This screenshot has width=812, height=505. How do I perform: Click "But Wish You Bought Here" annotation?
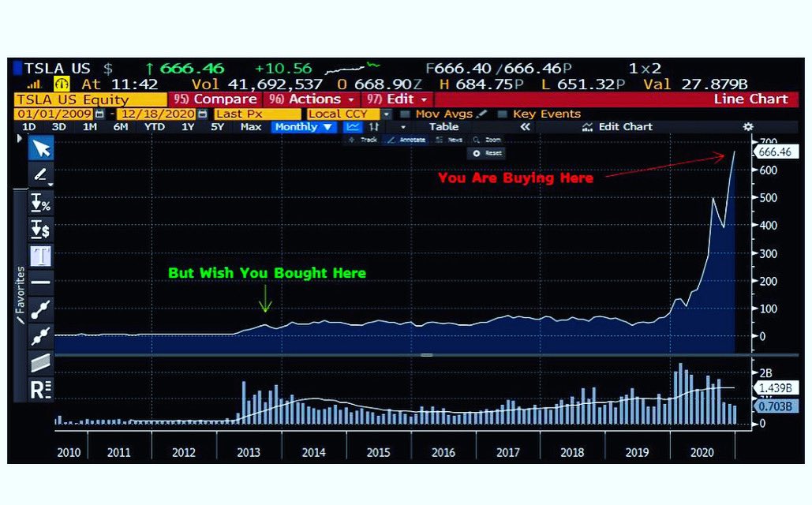point(268,273)
